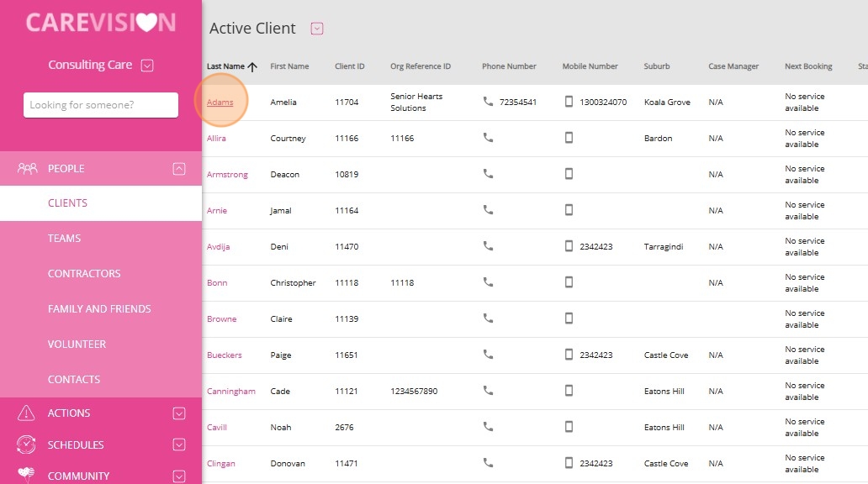
Task: Expand the Schedules menu section
Action: [x=179, y=445]
